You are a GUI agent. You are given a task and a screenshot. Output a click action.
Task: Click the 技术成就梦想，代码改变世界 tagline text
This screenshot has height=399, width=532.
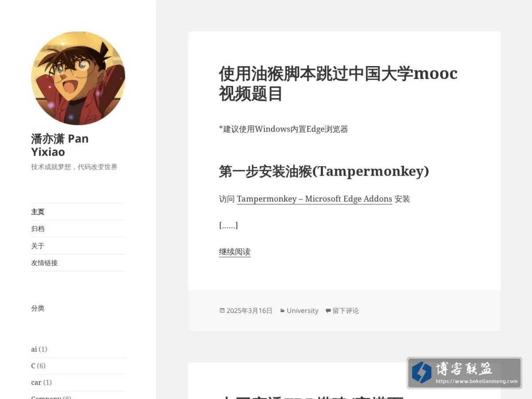tap(74, 167)
